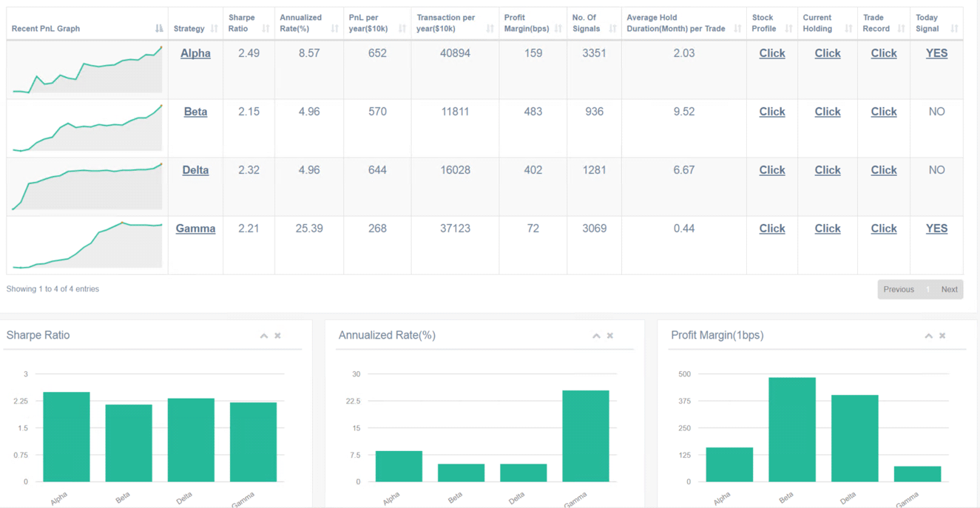Go to Next page of table
This screenshot has height=508, width=980.
coord(949,289)
